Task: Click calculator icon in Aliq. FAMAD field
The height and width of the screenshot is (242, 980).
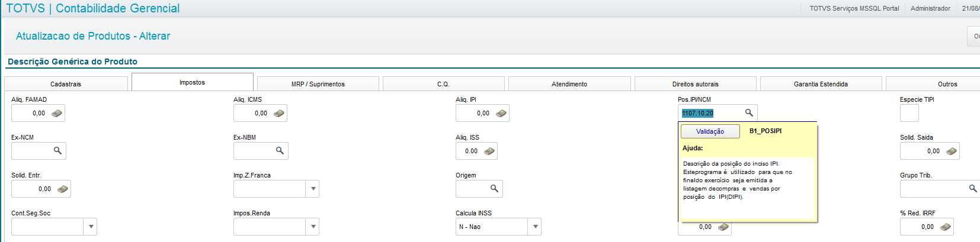Action: click(57, 113)
